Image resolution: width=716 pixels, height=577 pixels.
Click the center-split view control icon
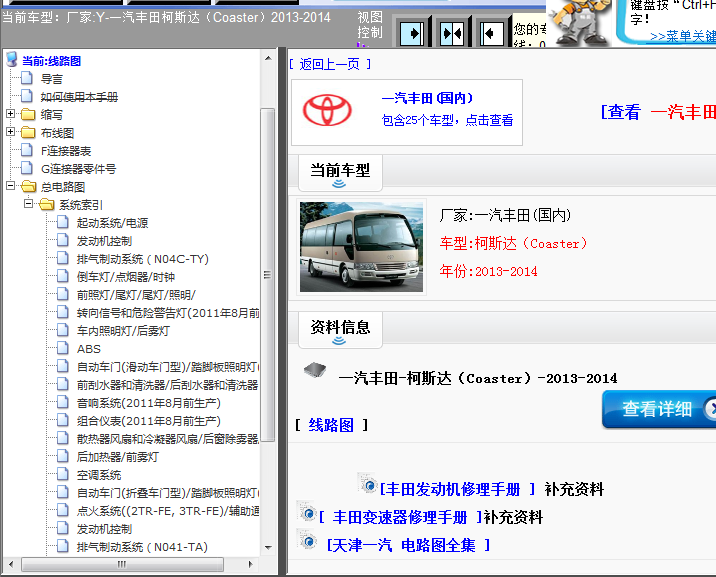pyautogui.click(x=452, y=33)
